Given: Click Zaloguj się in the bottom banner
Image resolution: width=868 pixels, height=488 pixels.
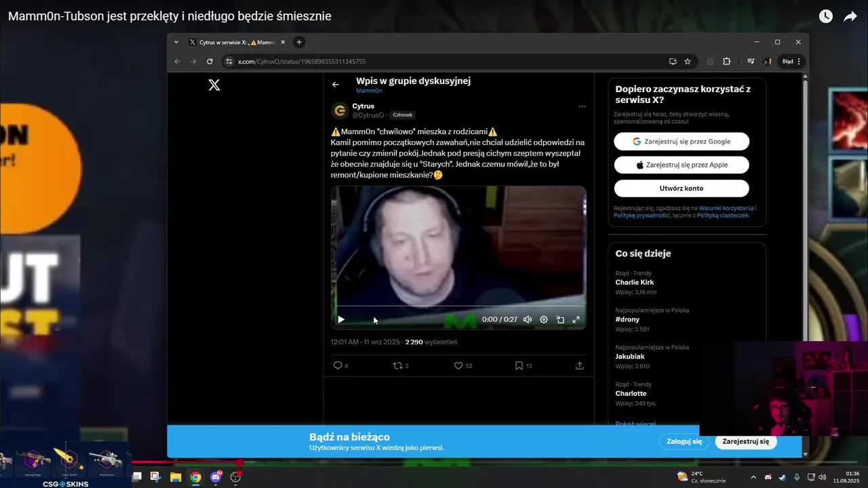Looking at the screenshot, I should [x=684, y=441].
